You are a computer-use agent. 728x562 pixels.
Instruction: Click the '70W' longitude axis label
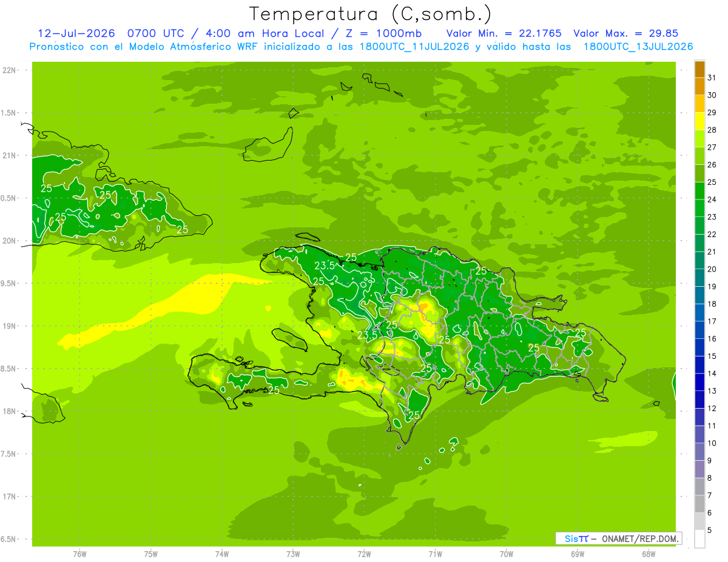click(507, 554)
